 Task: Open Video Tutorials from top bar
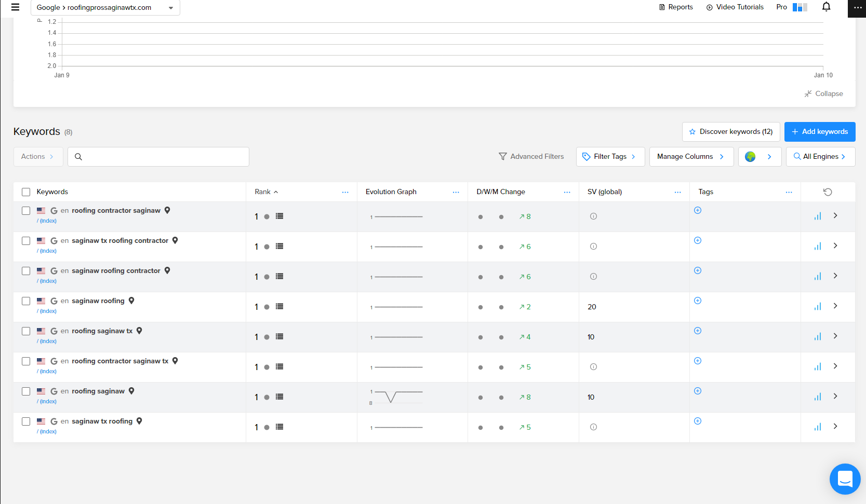(x=735, y=7)
